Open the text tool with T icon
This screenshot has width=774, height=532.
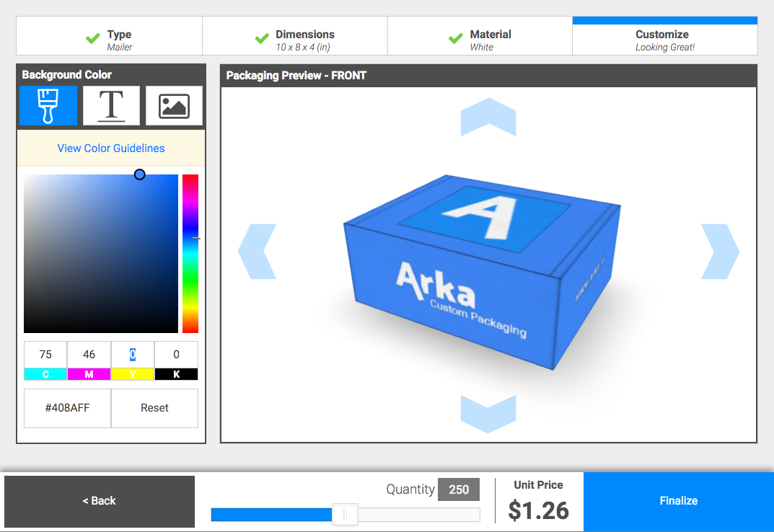(x=111, y=106)
